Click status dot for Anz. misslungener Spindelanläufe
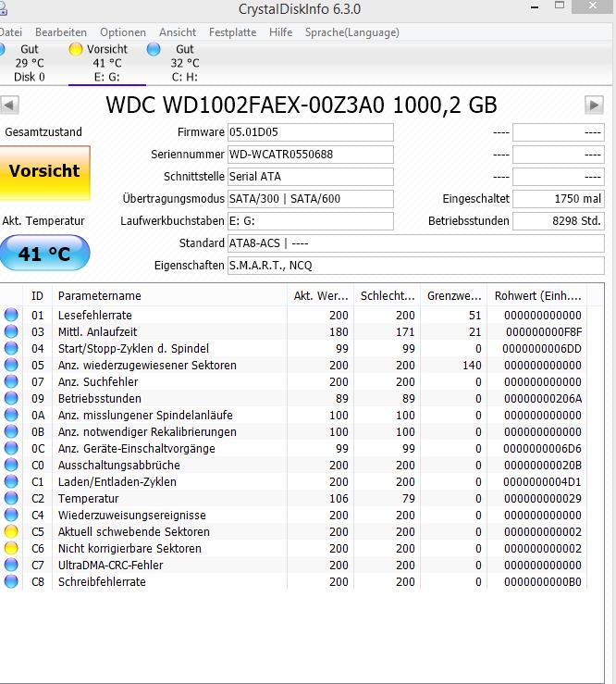This screenshot has height=684, width=616. 11,415
